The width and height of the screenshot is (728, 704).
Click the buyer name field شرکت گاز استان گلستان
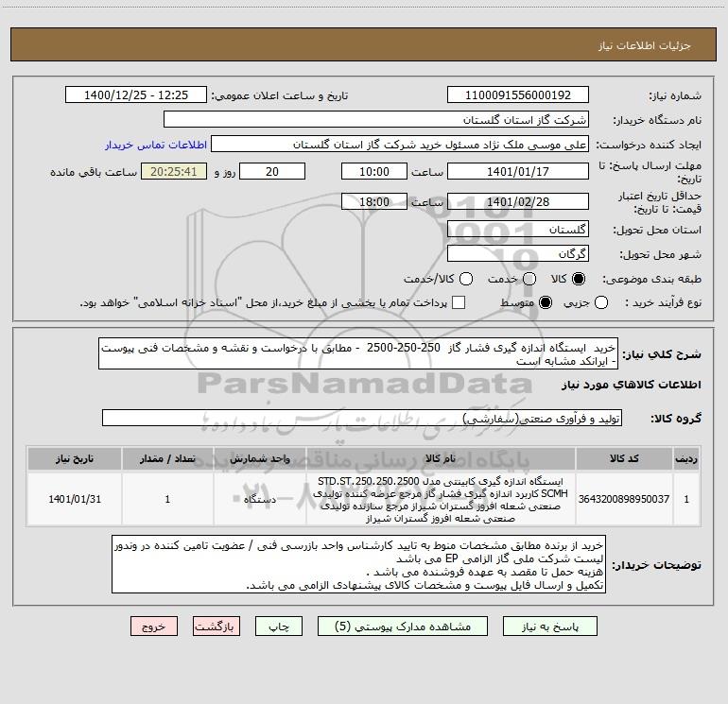click(376, 119)
